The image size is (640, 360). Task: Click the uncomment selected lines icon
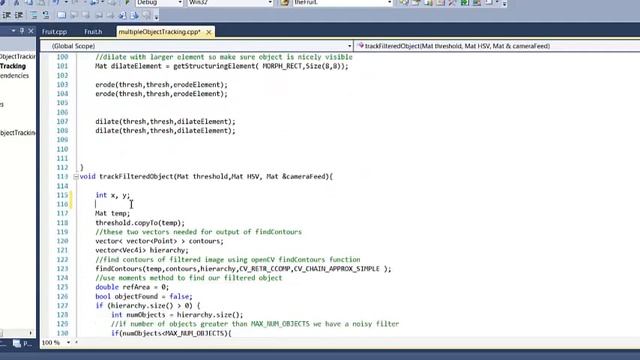[46, 16]
